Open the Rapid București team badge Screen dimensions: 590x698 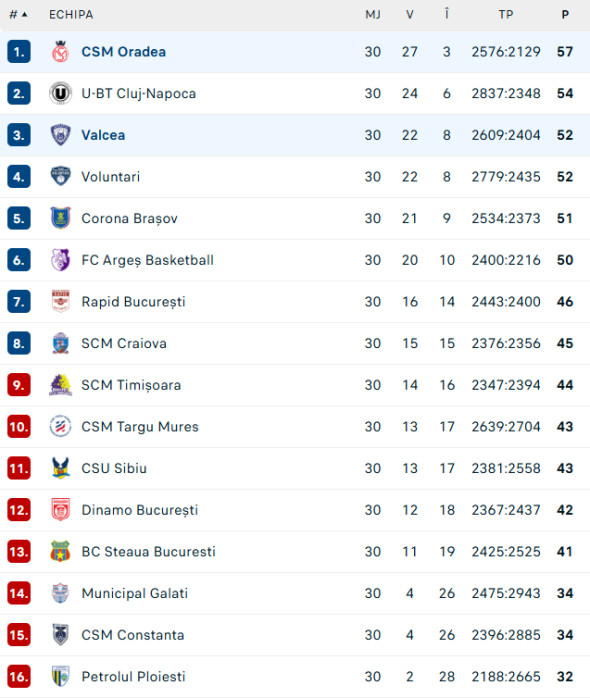60,301
